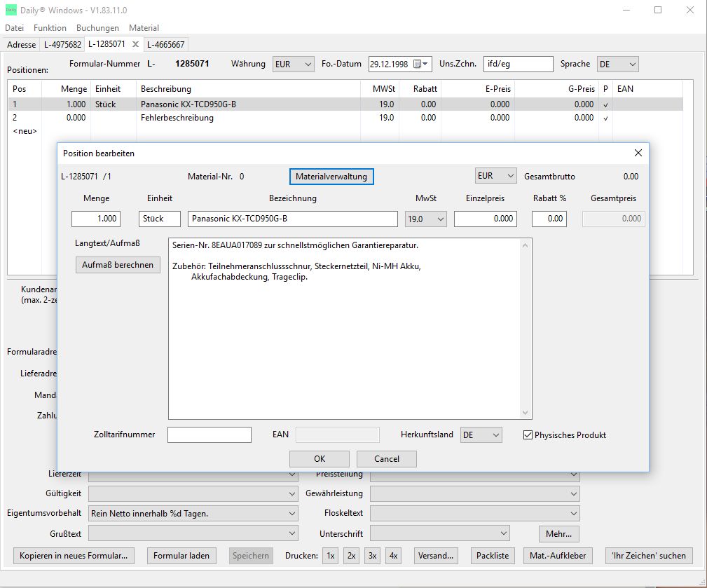
Task: Toggle P checkmark for Panasonic row
Action: (605, 104)
